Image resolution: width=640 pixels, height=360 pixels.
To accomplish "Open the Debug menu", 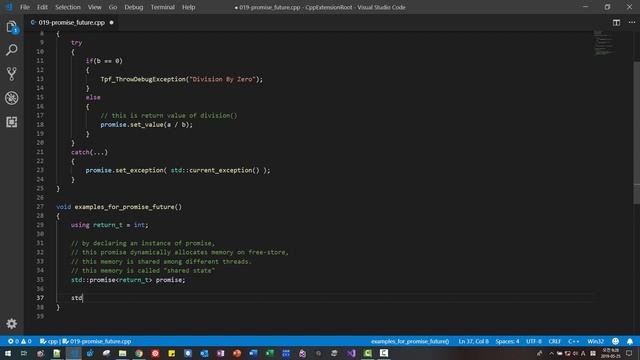I will point(134,7).
